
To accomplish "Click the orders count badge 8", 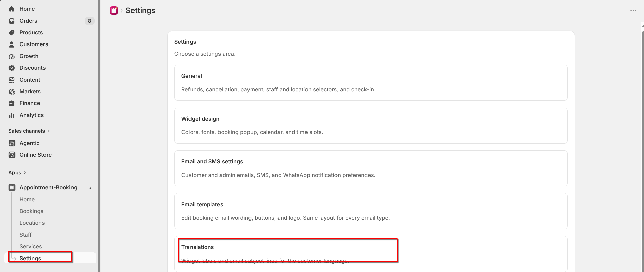I will pos(90,21).
